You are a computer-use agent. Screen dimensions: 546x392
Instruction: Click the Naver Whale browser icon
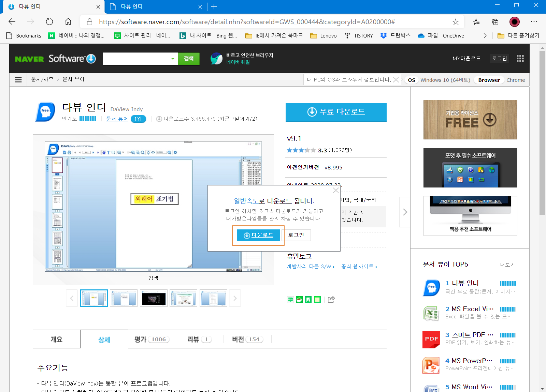pos(216,59)
